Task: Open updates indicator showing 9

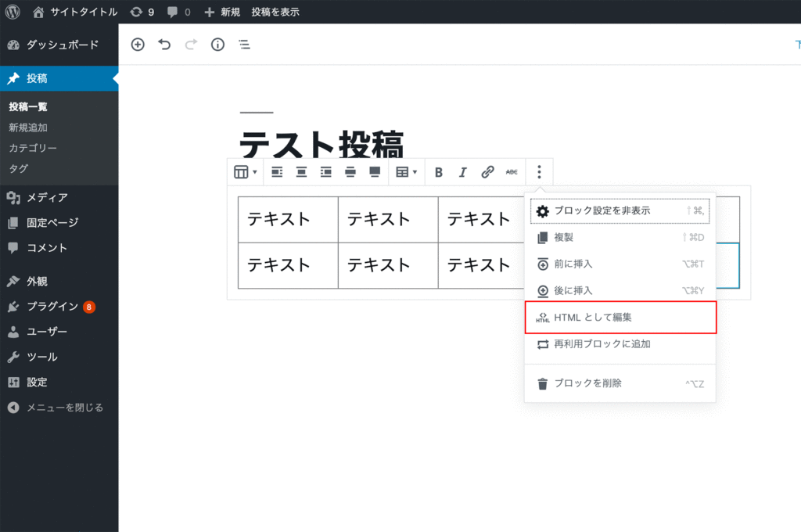Action: [142, 12]
